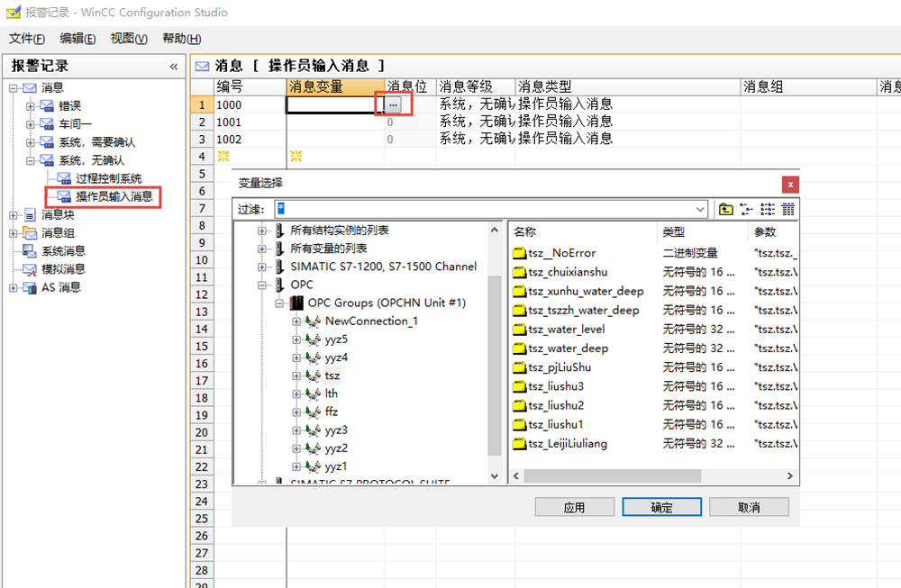The height and width of the screenshot is (588, 901).
Task: Collapse the 报警记录 navigation panel
Action: (x=174, y=67)
